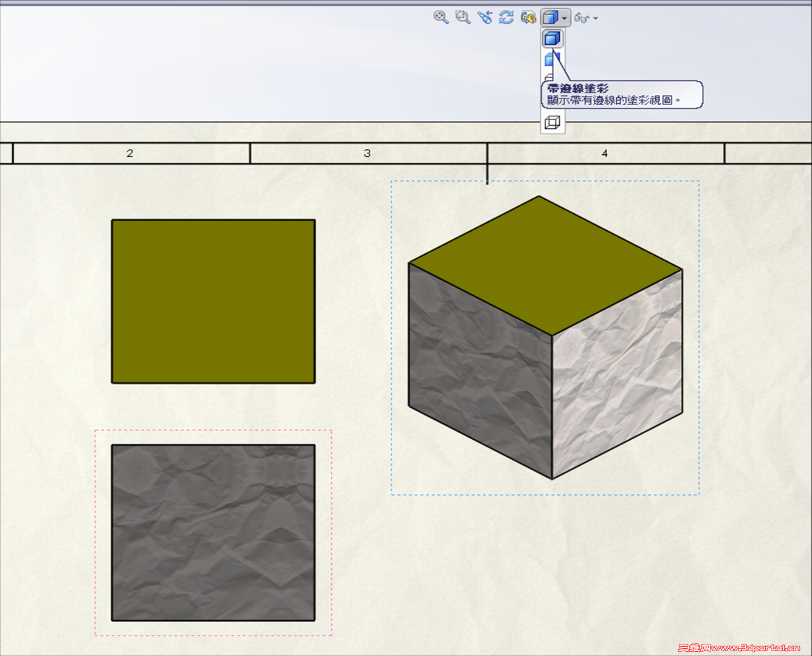This screenshot has width=812, height=656.
Task: Select the olive top face of the isometric cube
Action: [x=545, y=265]
